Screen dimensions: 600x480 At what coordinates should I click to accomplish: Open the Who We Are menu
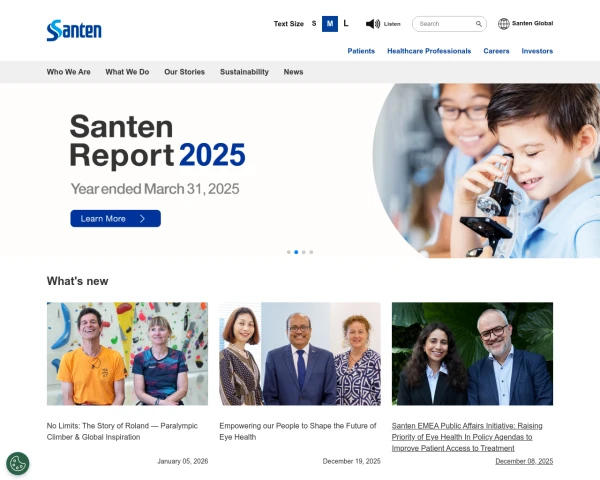point(68,72)
